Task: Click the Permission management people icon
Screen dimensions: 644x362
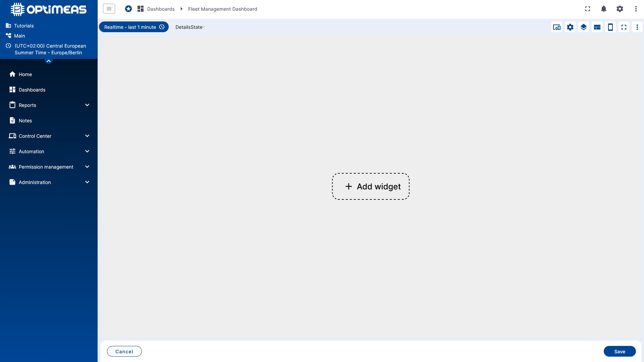Action: (x=12, y=167)
